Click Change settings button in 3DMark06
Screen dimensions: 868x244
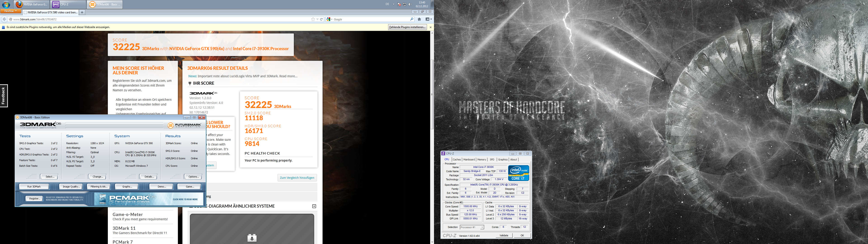click(x=98, y=177)
